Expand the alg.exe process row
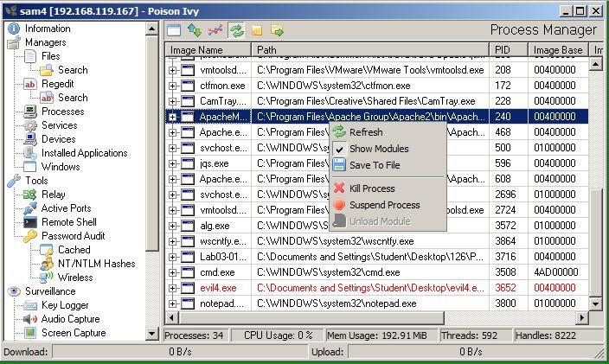The height and width of the screenshot is (364, 609). coord(172,226)
